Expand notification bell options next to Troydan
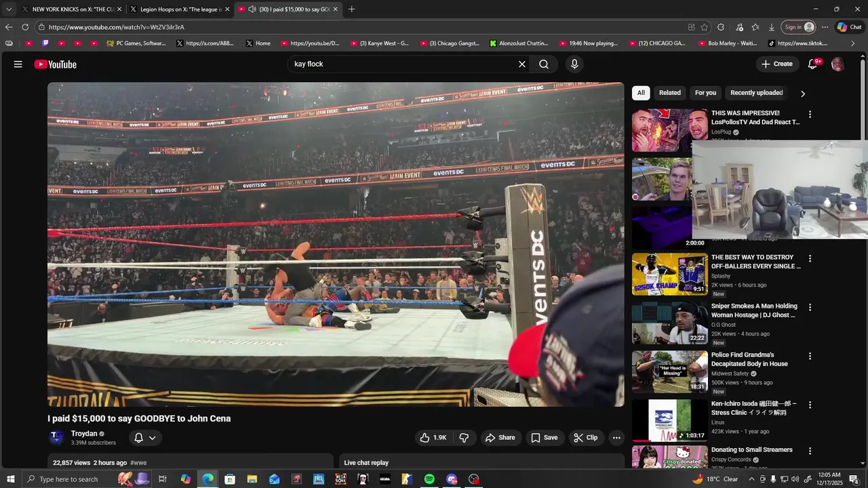The height and width of the screenshot is (488, 868). 153,438
